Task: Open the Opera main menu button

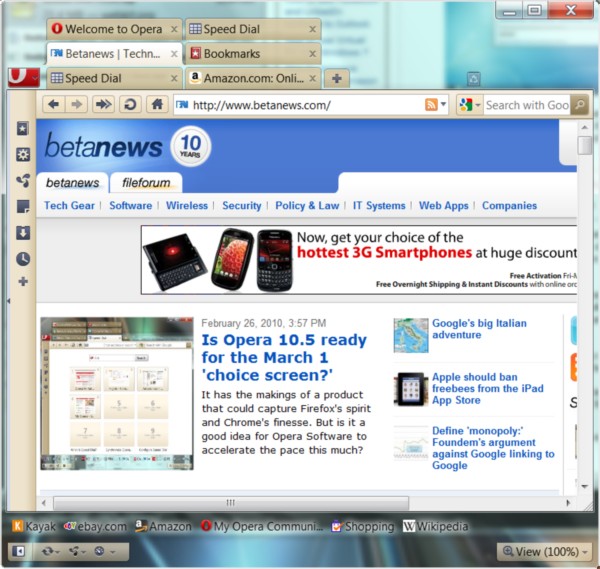Action: 24,78
